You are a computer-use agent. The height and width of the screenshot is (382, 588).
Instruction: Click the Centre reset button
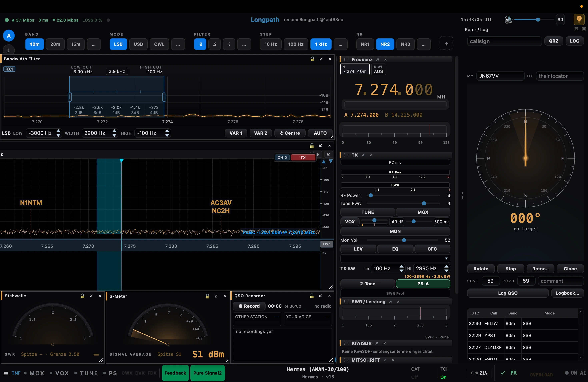click(x=290, y=133)
